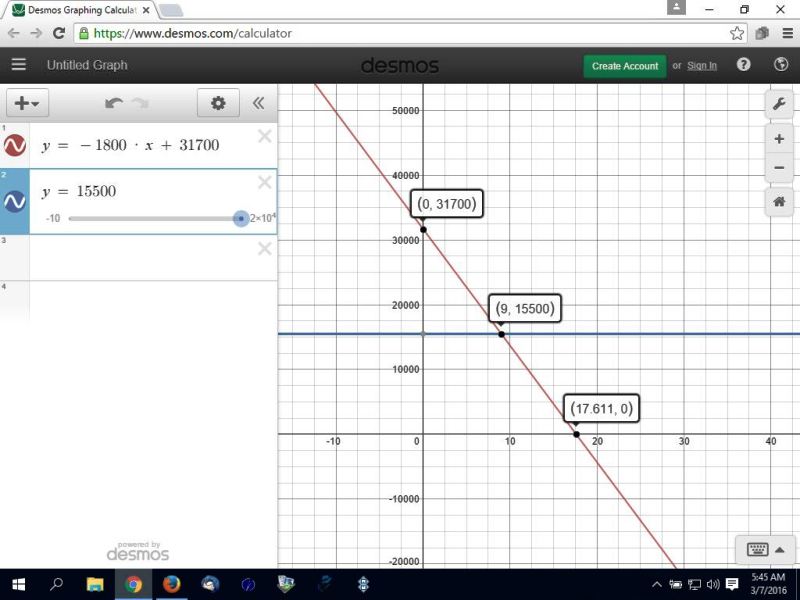Close the Desmos browser tab
This screenshot has width=800, height=600.
pos(146,10)
